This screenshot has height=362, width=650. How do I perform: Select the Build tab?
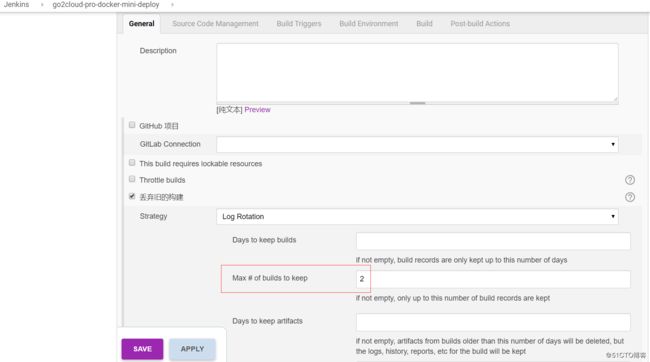(x=424, y=24)
